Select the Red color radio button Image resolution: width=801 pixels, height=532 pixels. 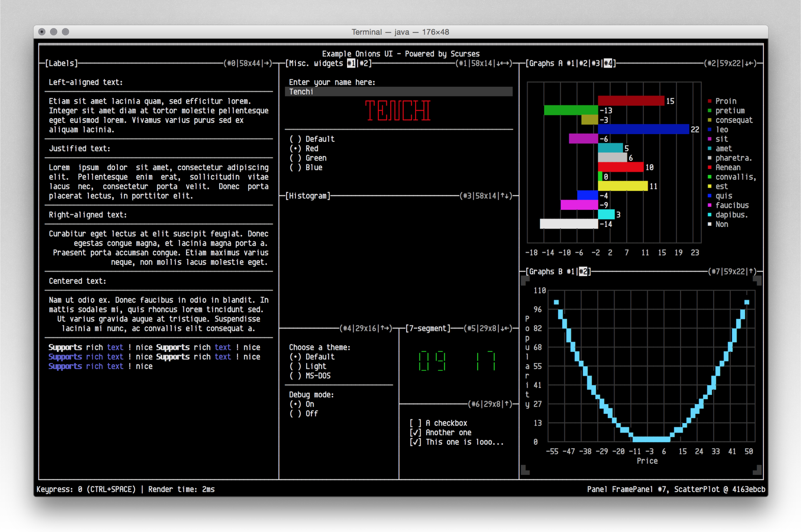(304, 149)
